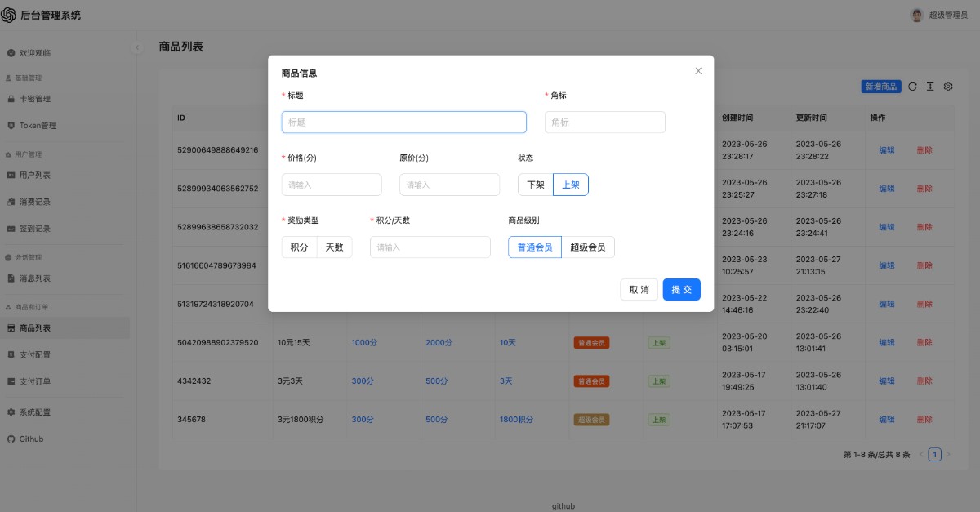Click the refresh icon above the table
Screen dimensions: 980x512
[x=913, y=87]
